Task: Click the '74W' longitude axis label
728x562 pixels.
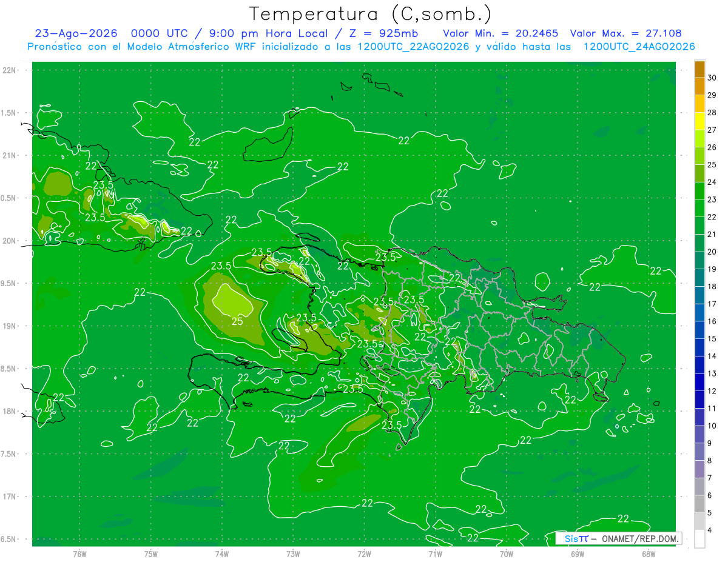Action: [221, 554]
